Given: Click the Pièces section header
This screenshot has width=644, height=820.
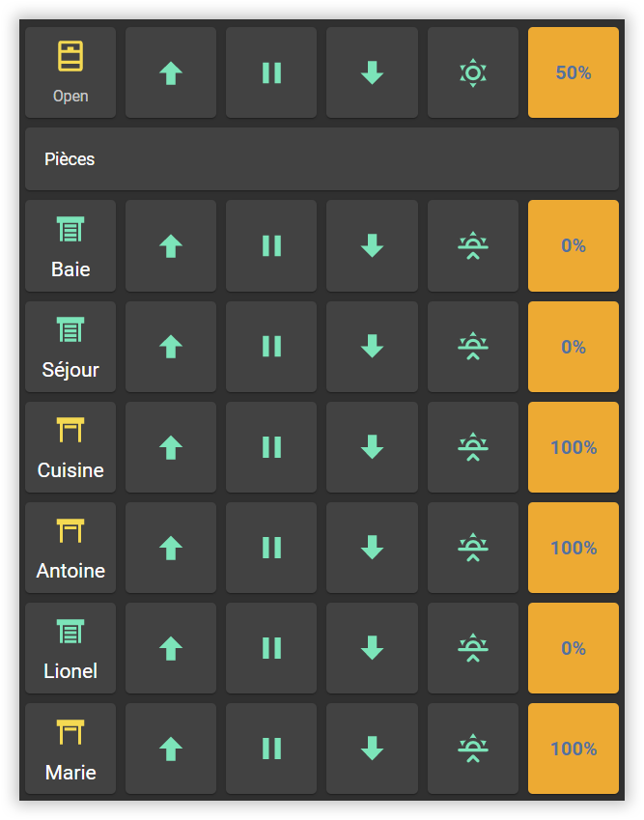Looking at the screenshot, I should coord(322,159).
